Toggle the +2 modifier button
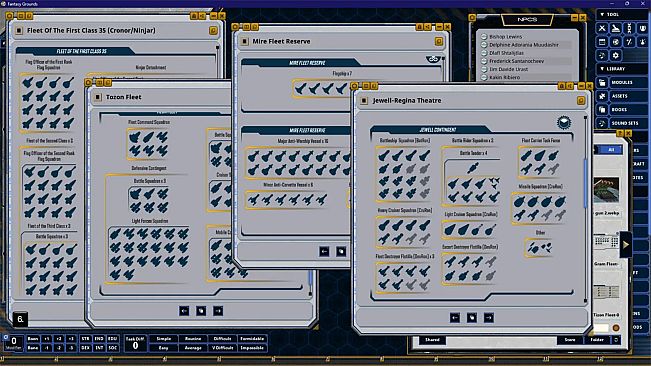Viewport: 651px width, 366px height. point(59,339)
